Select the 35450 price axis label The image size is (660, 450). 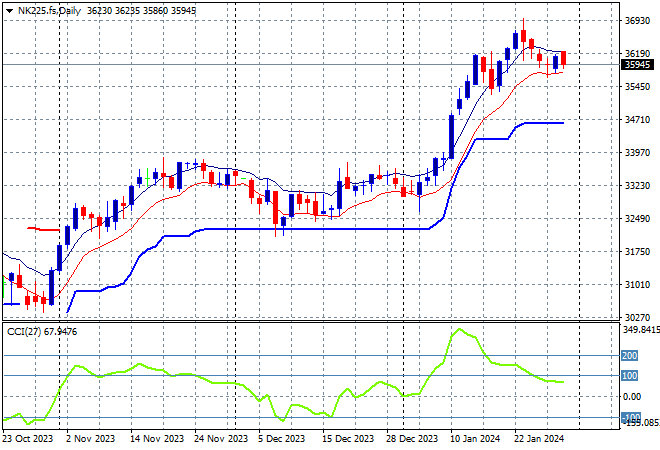(637, 87)
